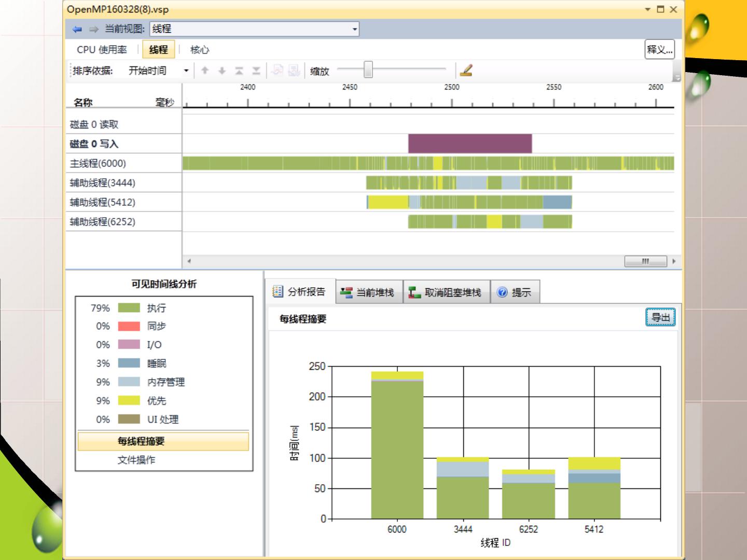Screen dimensions: 747x560
Task: Open the window position dropdown arrow
Action: pos(647,9)
